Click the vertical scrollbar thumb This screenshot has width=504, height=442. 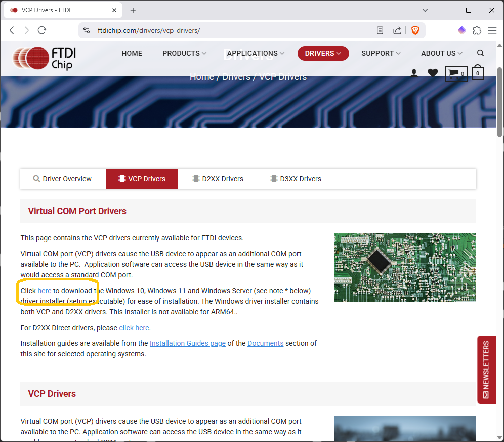click(x=499, y=102)
